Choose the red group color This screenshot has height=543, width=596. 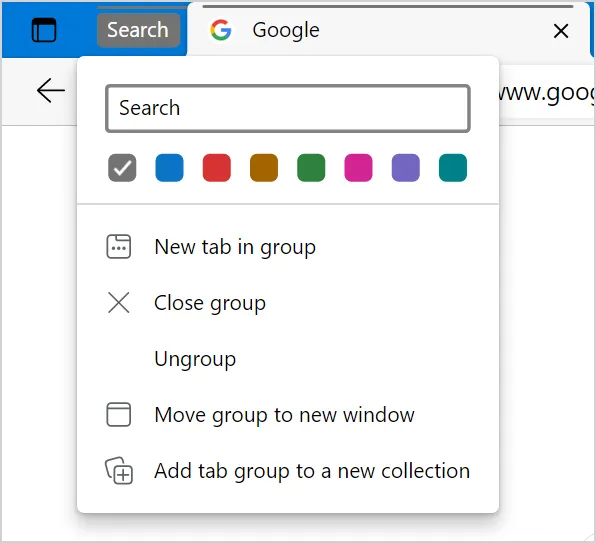(x=217, y=168)
